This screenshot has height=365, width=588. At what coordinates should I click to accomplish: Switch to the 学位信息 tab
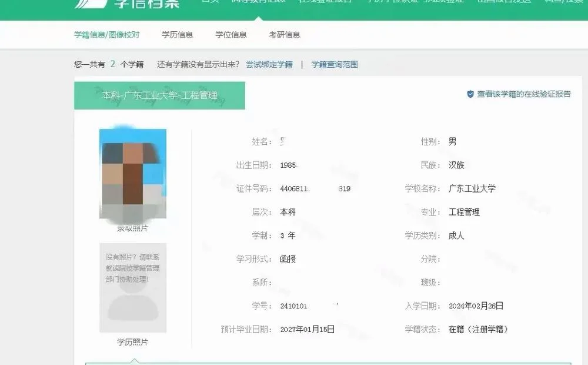[231, 35]
